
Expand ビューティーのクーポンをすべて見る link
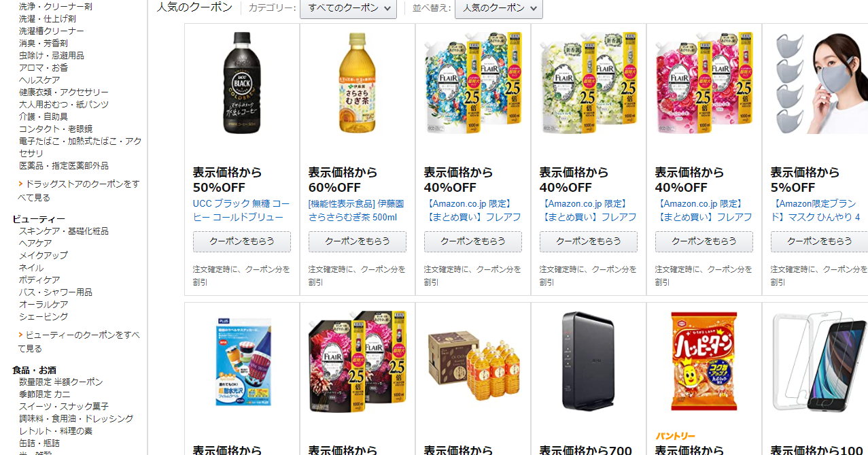(79, 341)
